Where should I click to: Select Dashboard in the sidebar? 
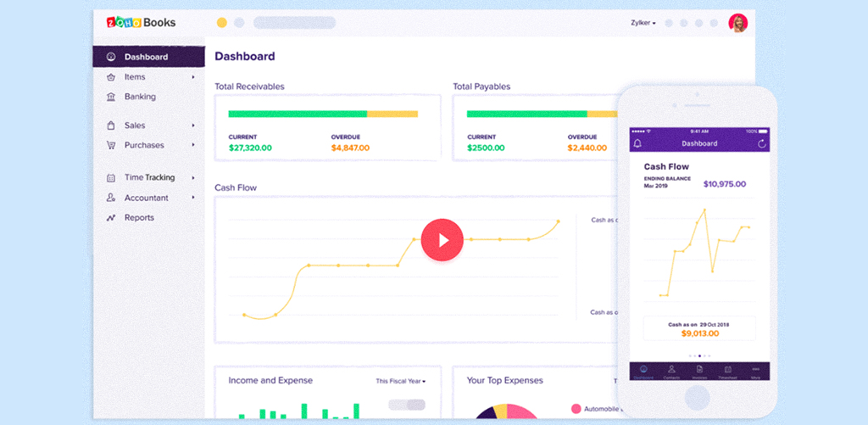[146, 57]
